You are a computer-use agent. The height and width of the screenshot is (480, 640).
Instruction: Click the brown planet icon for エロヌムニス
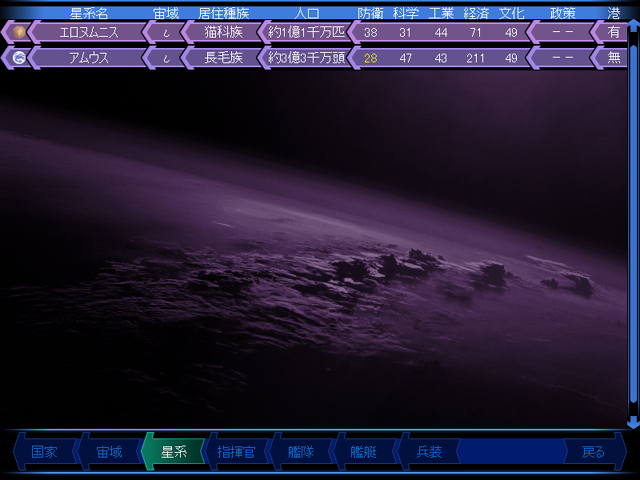[19, 32]
